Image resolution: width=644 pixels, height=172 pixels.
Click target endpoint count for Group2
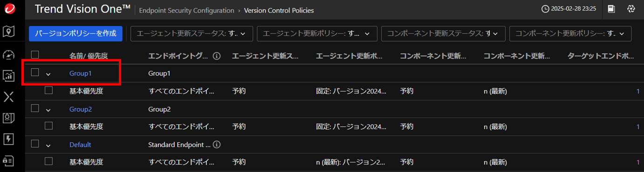click(638, 126)
